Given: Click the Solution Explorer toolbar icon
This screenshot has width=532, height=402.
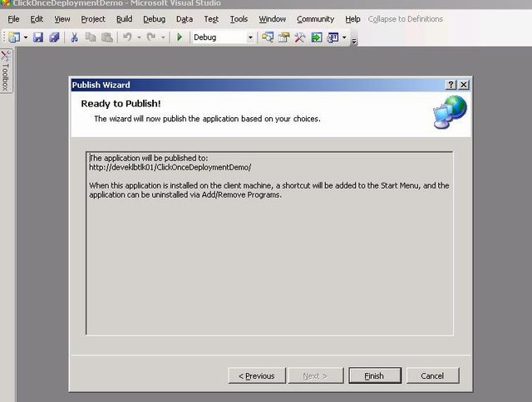Looking at the screenshot, I should pyautogui.click(x=268, y=37).
